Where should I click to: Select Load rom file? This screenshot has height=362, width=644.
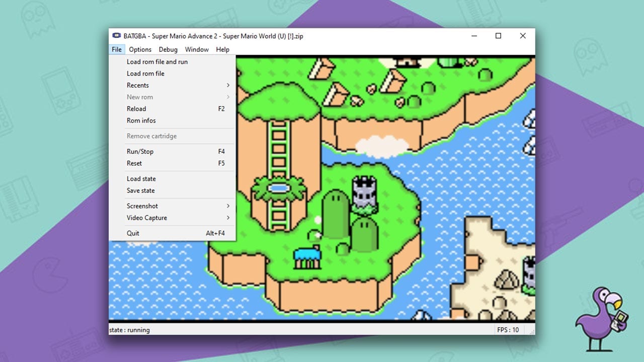click(145, 73)
